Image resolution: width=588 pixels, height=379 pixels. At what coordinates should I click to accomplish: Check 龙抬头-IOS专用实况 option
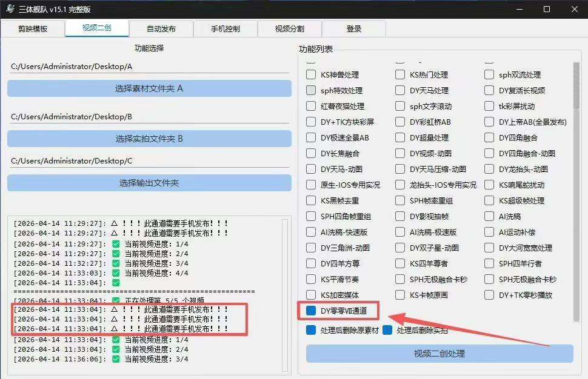click(x=400, y=185)
